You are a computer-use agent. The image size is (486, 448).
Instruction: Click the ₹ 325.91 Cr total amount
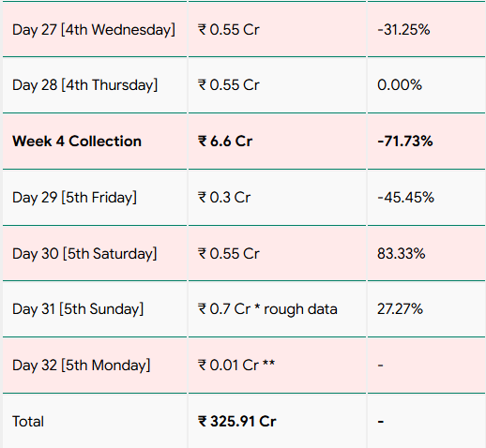click(x=237, y=422)
